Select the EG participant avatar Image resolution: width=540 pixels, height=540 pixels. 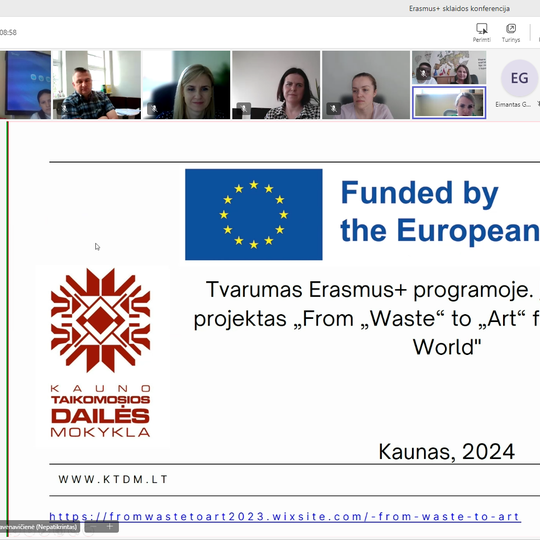click(519, 78)
